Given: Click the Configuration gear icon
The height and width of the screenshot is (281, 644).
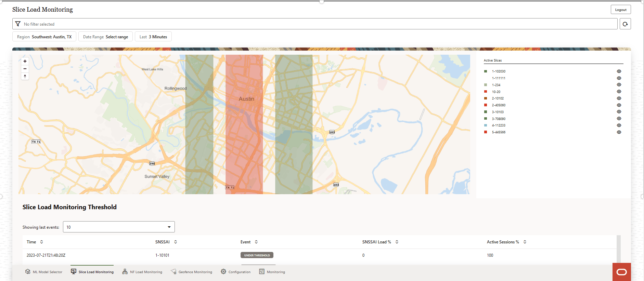Looking at the screenshot, I should tap(223, 271).
